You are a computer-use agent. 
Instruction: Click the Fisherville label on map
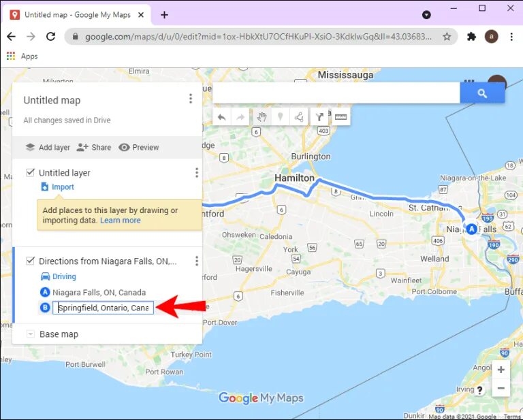pyautogui.click(x=287, y=293)
